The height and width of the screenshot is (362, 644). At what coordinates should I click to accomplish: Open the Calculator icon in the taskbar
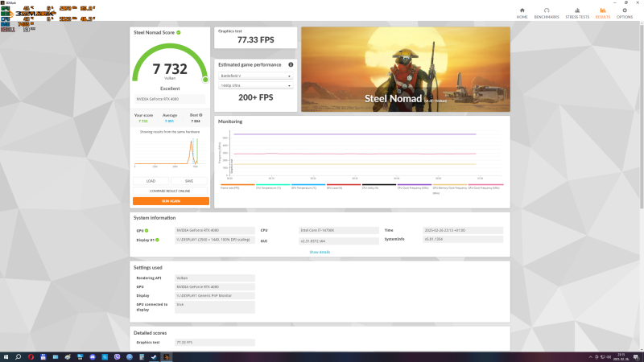[x=142, y=356]
